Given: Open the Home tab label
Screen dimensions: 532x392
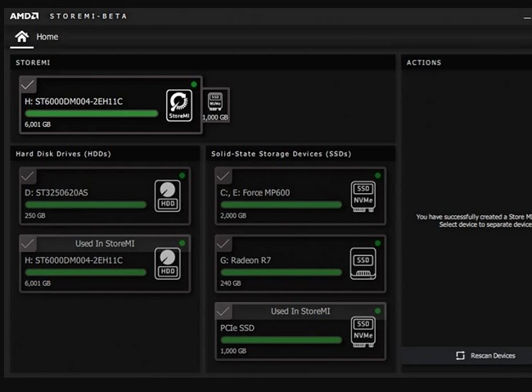Looking at the screenshot, I should 47,37.
